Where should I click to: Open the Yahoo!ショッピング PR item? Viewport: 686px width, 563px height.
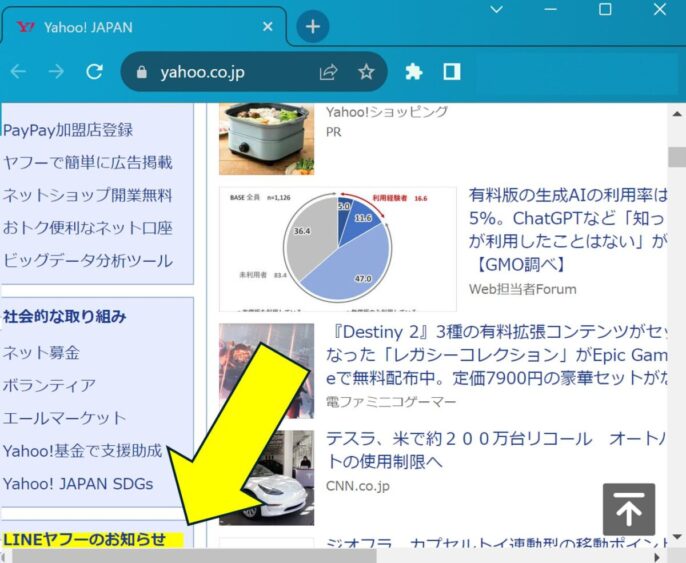pos(387,112)
